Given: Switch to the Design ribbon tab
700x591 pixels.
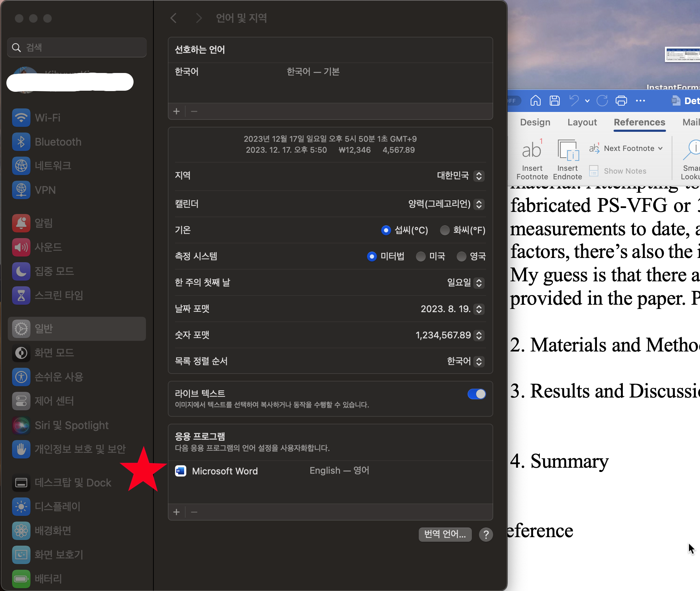Looking at the screenshot, I should tap(535, 123).
